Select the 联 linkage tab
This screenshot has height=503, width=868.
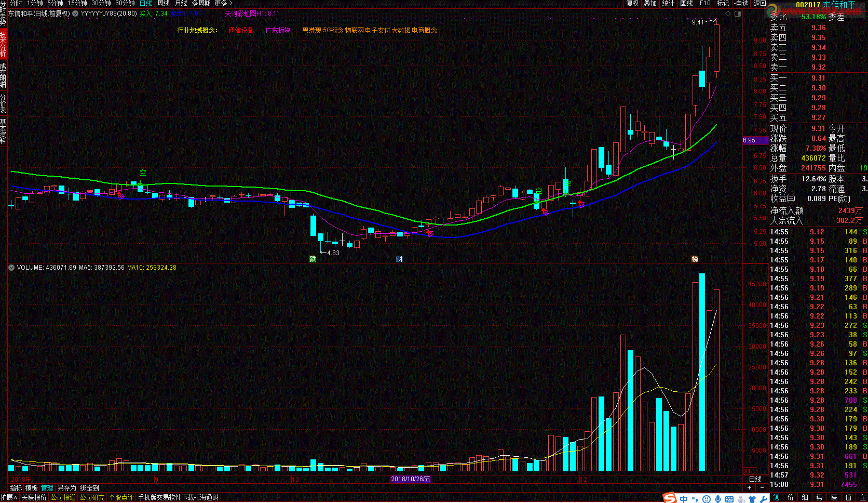(x=834, y=498)
